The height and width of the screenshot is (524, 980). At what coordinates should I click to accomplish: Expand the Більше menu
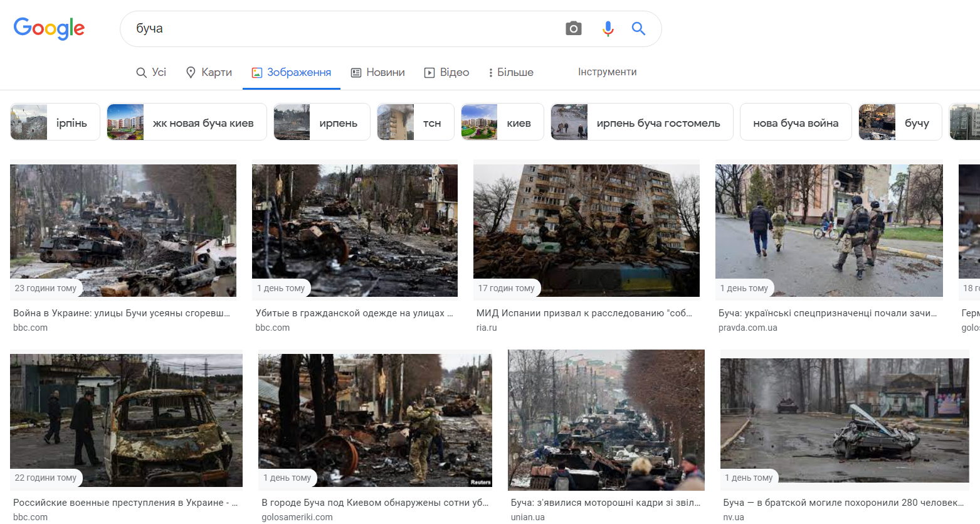[510, 72]
